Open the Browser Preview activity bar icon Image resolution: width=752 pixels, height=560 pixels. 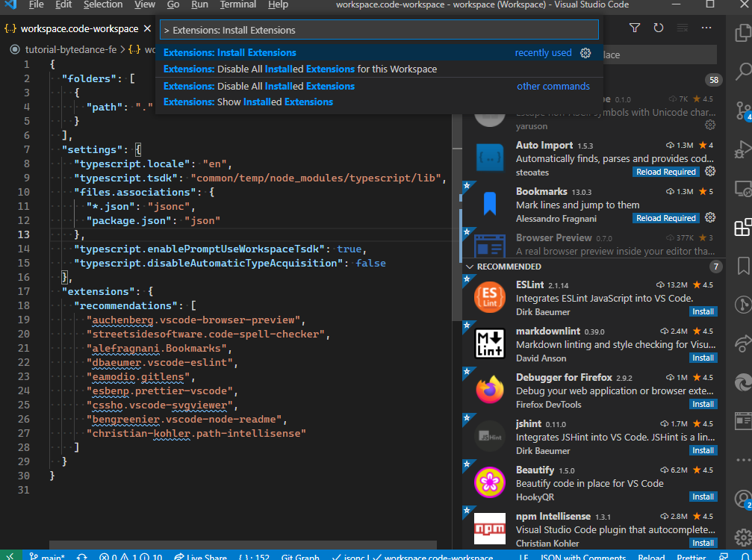coord(742,421)
